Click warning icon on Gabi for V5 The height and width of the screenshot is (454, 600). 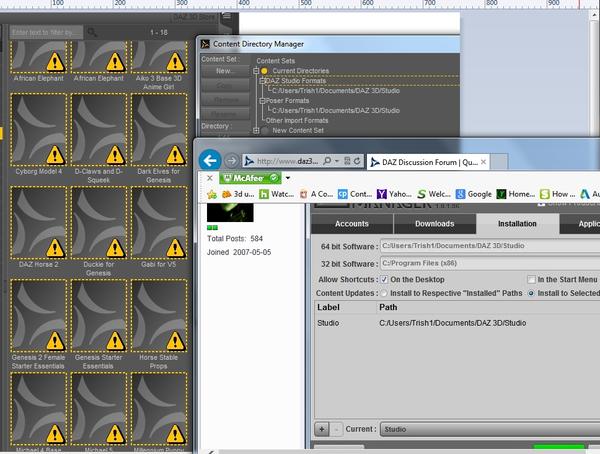175,248
